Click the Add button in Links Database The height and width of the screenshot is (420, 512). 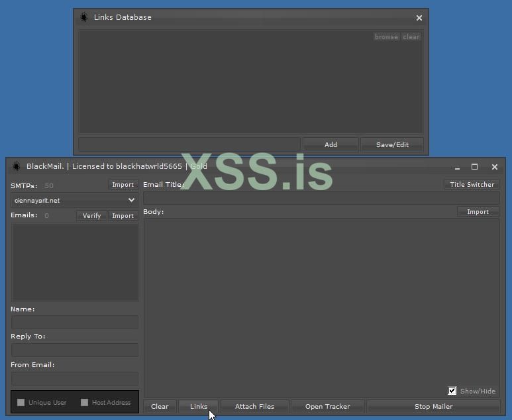click(x=331, y=144)
